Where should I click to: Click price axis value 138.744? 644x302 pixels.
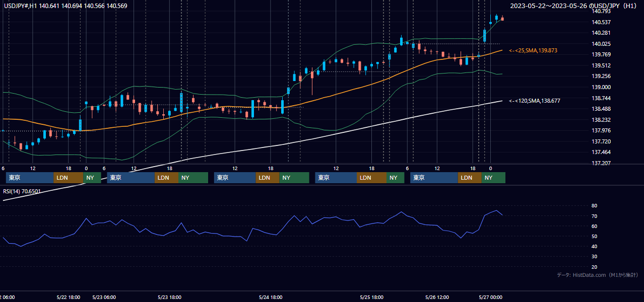[600, 98]
